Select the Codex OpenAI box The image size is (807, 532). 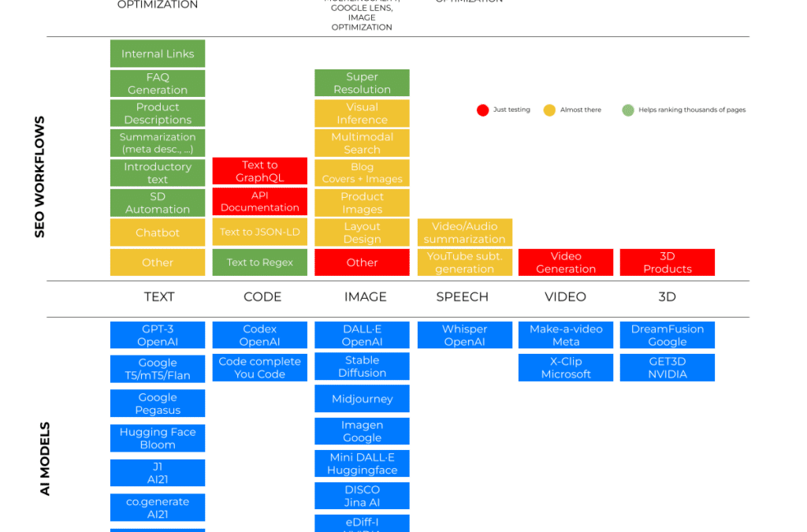click(260, 335)
